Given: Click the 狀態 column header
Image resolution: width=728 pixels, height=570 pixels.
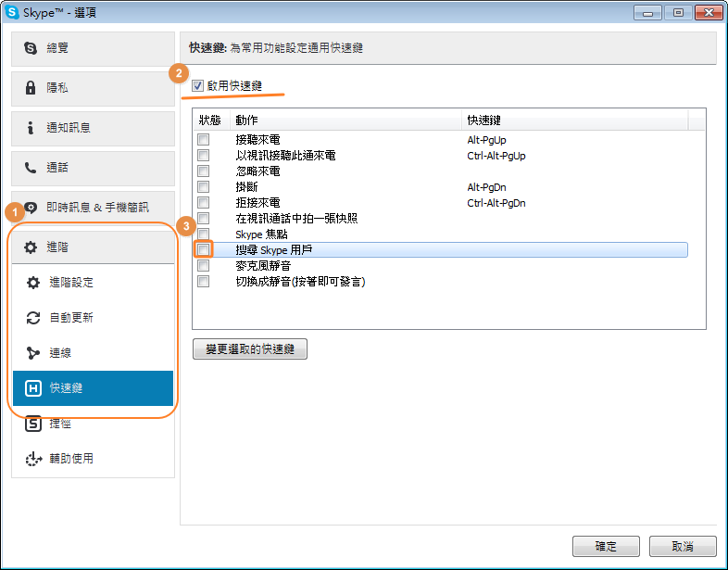Looking at the screenshot, I should [211, 120].
